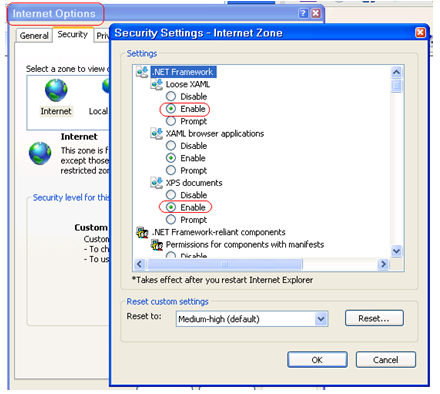The width and height of the screenshot is (440, 394).
Task: Click Permissions for components with manifests icon
Action: (157, 244)
